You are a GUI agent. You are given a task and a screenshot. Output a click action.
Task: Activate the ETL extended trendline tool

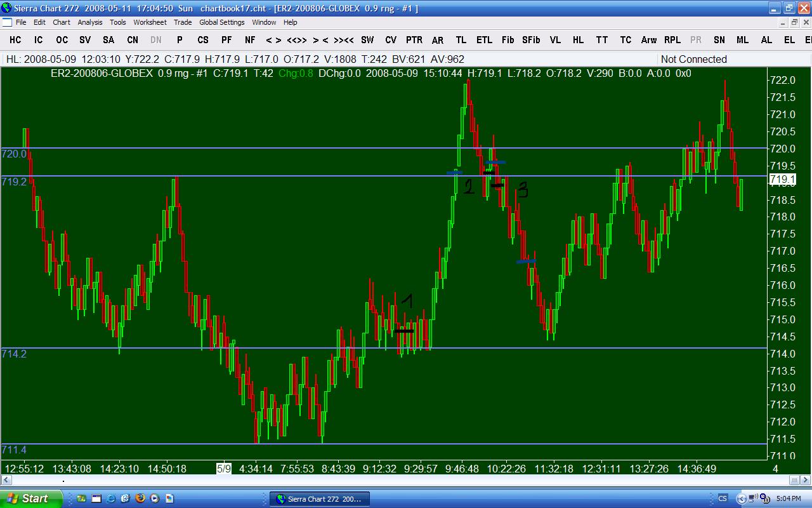point(484,39)
